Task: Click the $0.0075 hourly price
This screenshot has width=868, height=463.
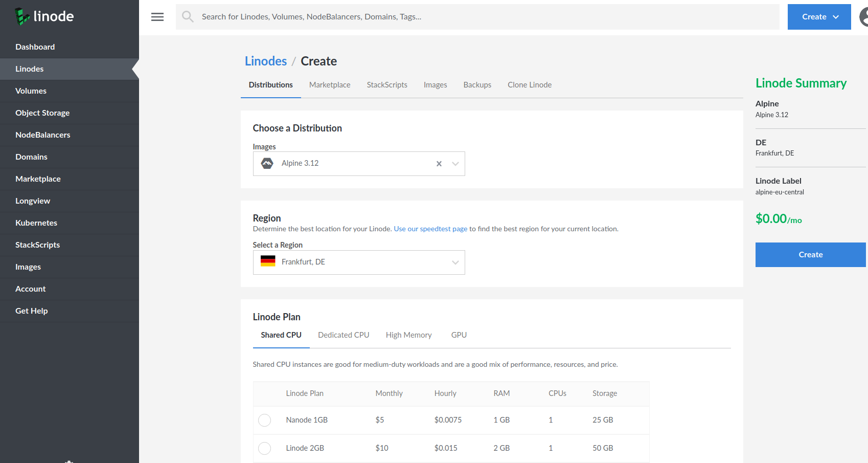Action: tap(448, 420)
